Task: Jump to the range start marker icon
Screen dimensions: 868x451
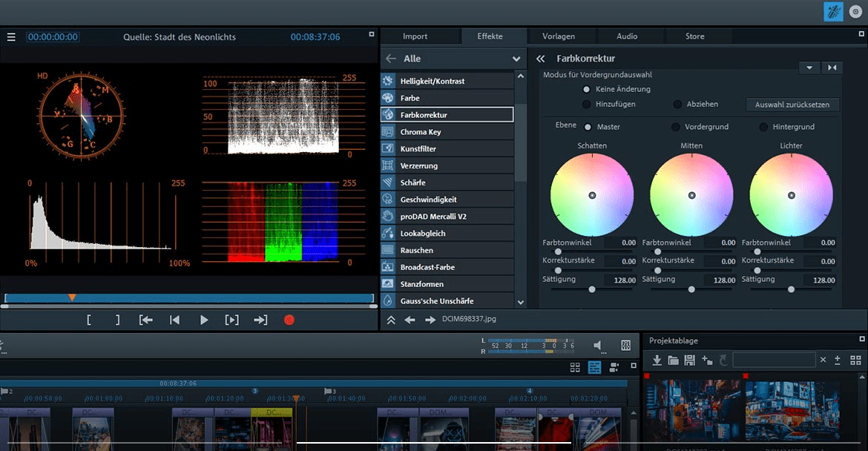Action: pos(146,320)
